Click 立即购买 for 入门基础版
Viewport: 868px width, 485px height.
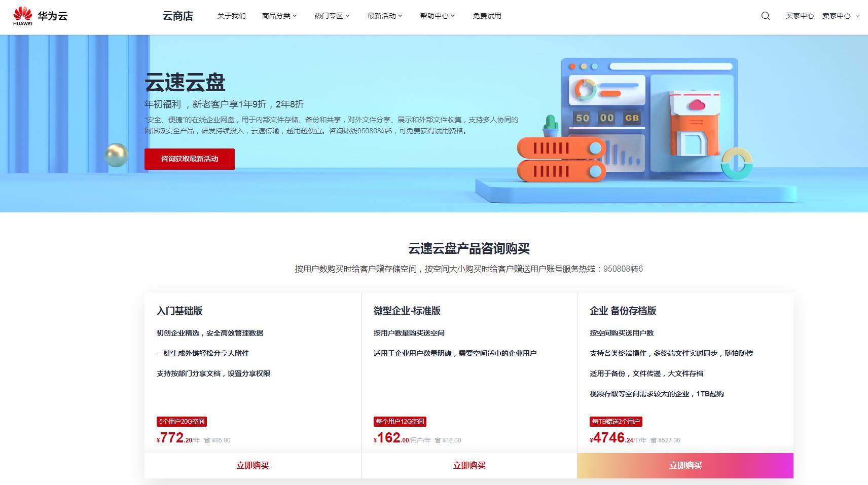coord(252,465)
